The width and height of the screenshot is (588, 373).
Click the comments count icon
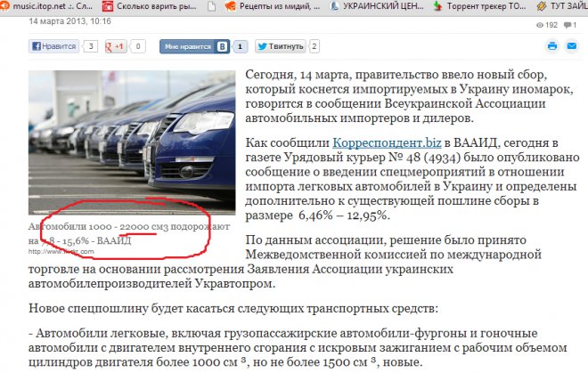coord(568,25)
